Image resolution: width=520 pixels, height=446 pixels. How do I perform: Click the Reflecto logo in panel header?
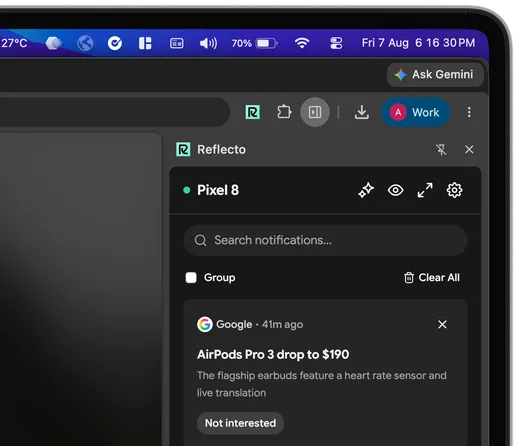183,149
